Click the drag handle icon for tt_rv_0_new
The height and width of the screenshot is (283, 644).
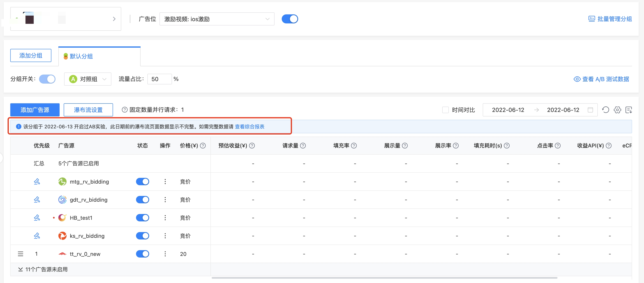tap(21, 254)
